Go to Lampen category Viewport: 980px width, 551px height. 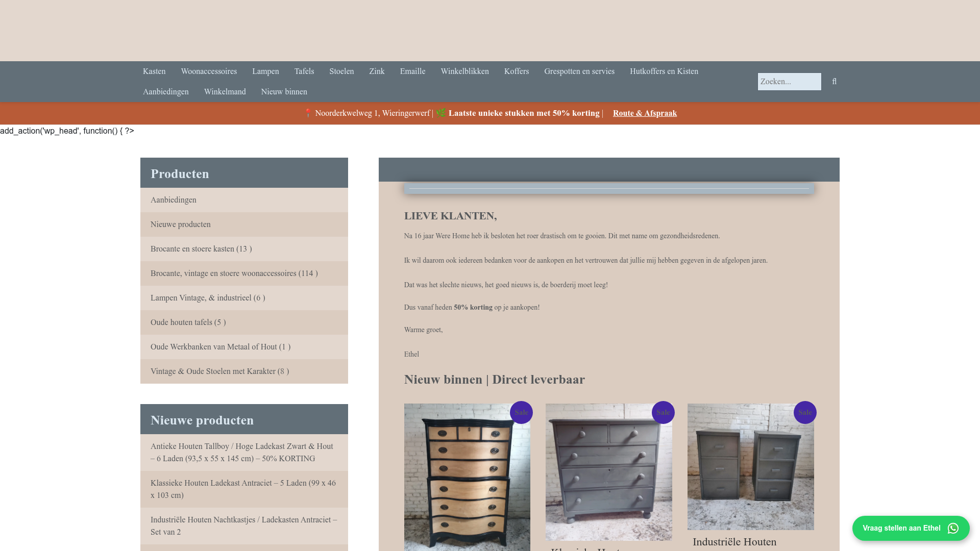(265, 71)
